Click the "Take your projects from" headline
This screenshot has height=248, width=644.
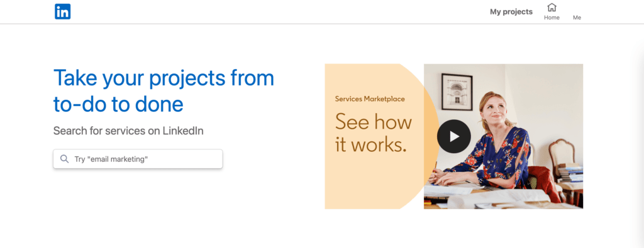point(164,78)
